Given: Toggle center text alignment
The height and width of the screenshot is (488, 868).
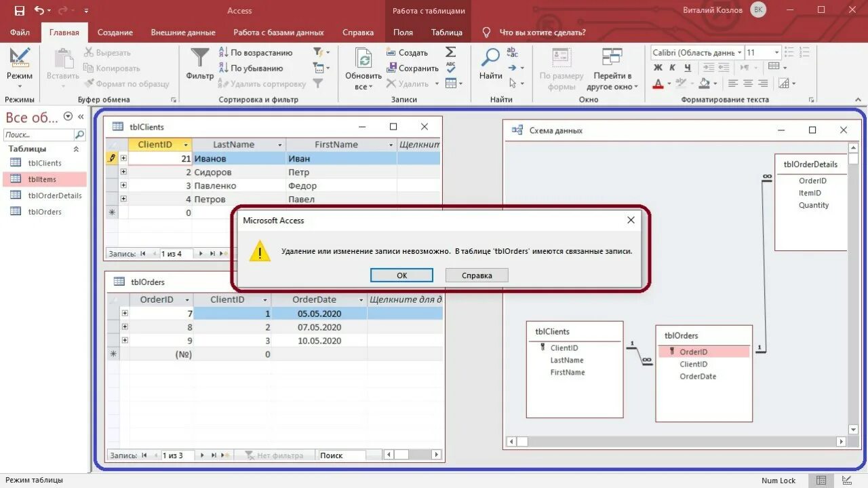Looking at the screenshot, I should (x=748, y=83).
